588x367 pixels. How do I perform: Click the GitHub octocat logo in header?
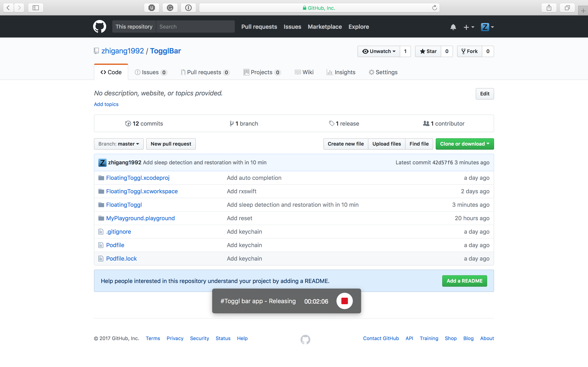click(x=100, y=27)
